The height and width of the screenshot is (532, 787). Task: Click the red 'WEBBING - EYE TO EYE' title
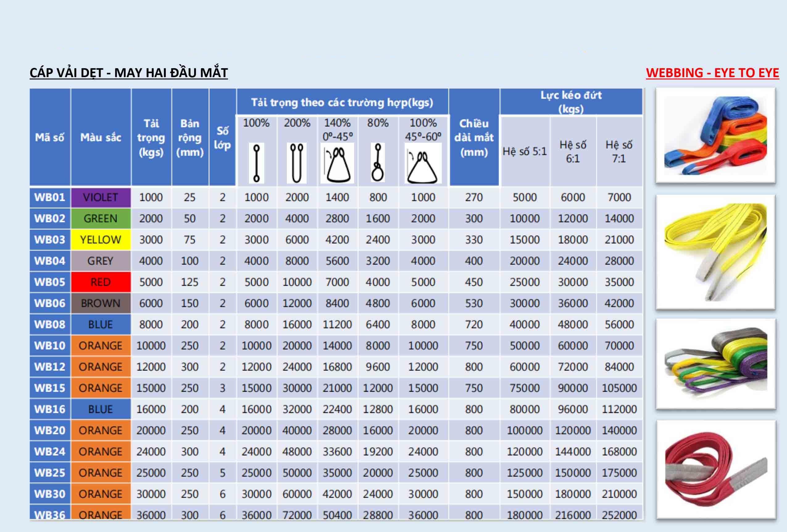point(713,73)
